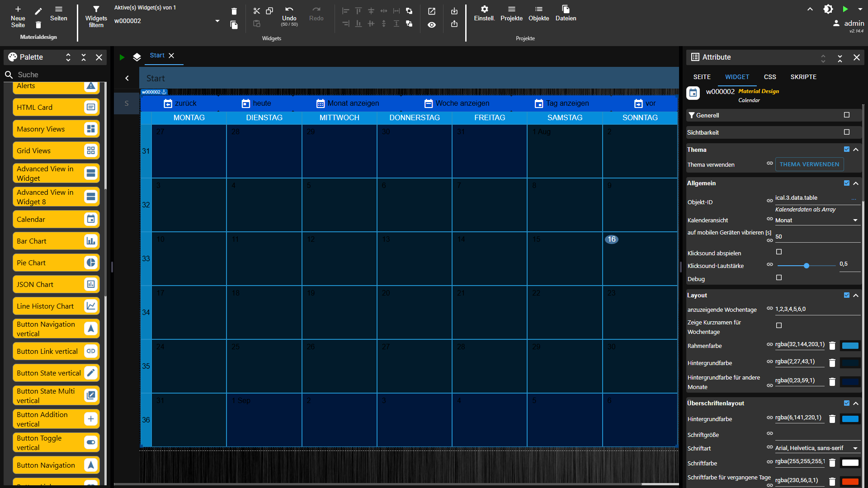This screenshot has width=868, height=488.
Task: Click the Redo arrow
Action: click(x=316, y=9)
